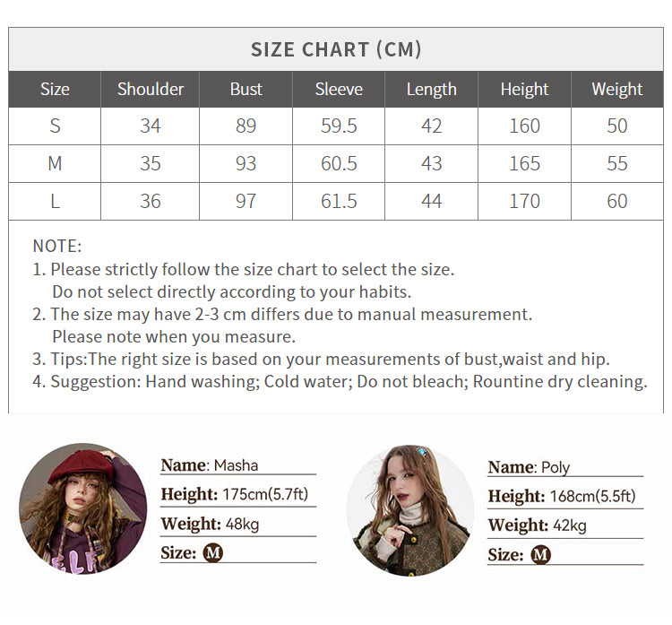Select the Shoulder column header

pyautogui.click(x=151, y=89)
